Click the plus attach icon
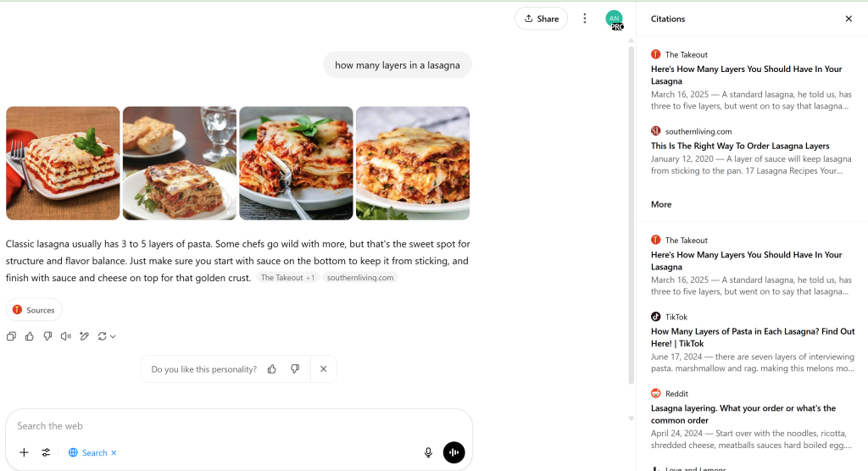 point(24,452)
